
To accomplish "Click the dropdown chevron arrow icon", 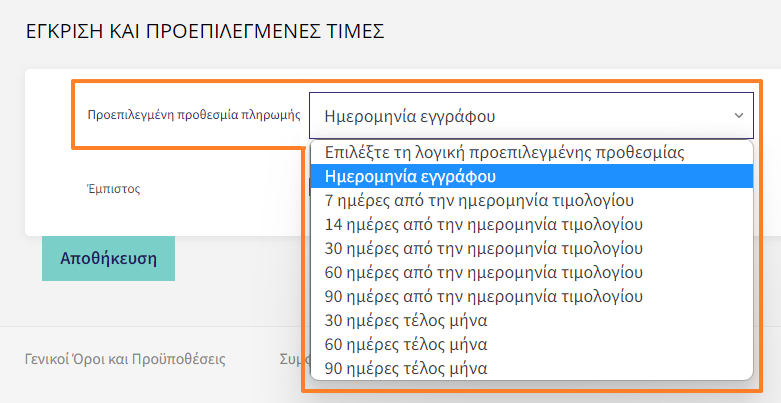I will tap(739, 116).
